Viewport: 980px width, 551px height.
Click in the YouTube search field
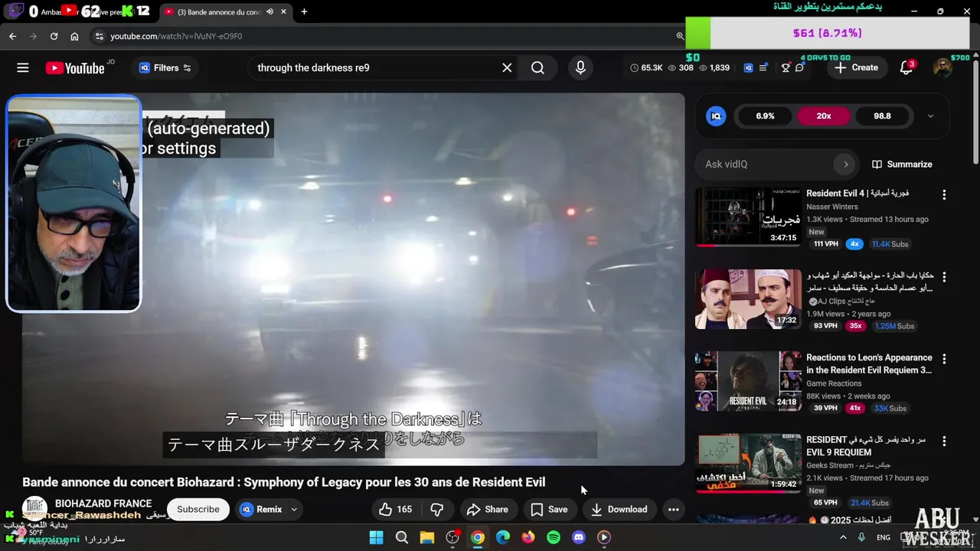[375, 68]
